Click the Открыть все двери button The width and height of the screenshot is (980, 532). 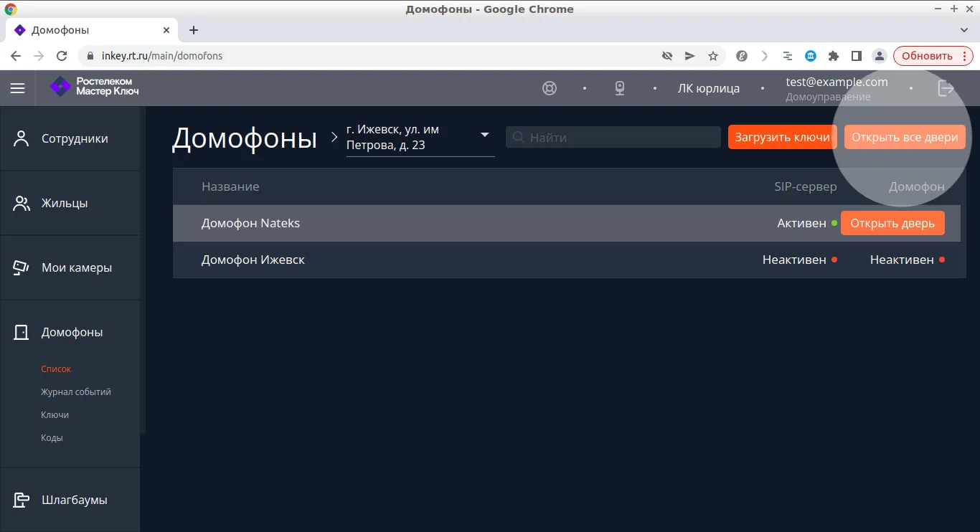pos(905,137)
